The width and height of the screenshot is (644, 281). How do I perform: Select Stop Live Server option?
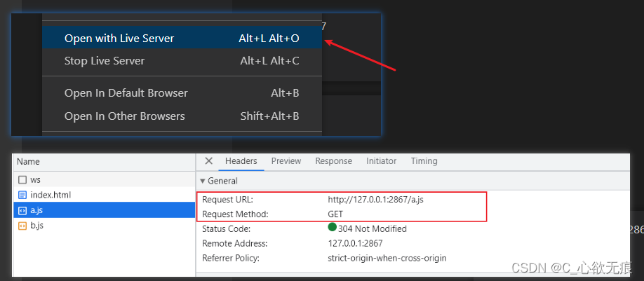click(105, 61)
